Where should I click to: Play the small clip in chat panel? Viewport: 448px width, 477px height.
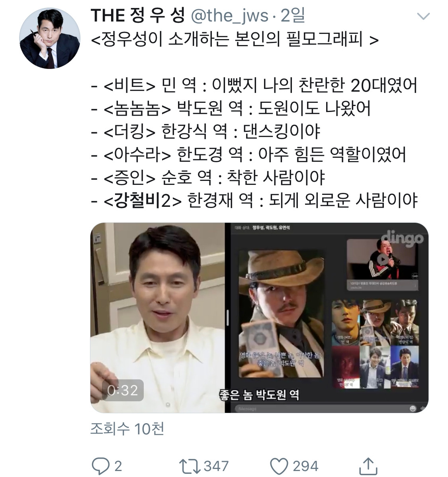coord(382,259)
